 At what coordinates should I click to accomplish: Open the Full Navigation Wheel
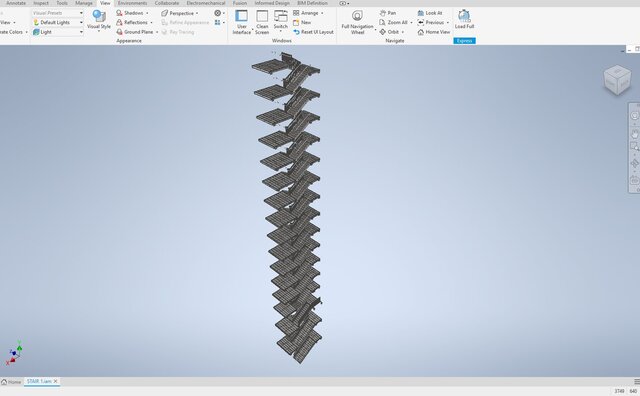point(357,22)
